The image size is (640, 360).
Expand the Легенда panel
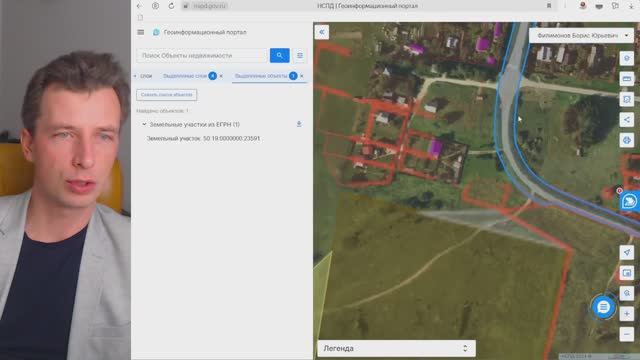point(396,349)
